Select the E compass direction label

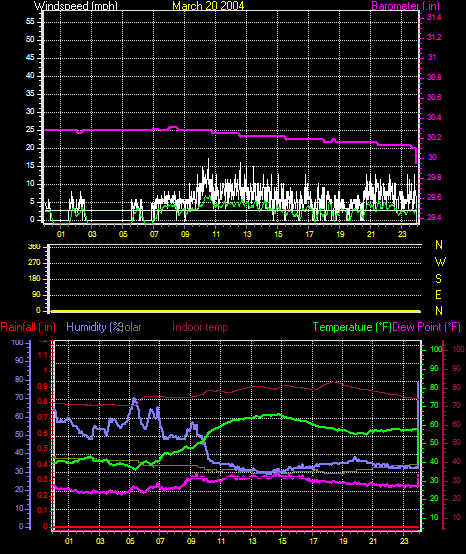pos(438,295)
